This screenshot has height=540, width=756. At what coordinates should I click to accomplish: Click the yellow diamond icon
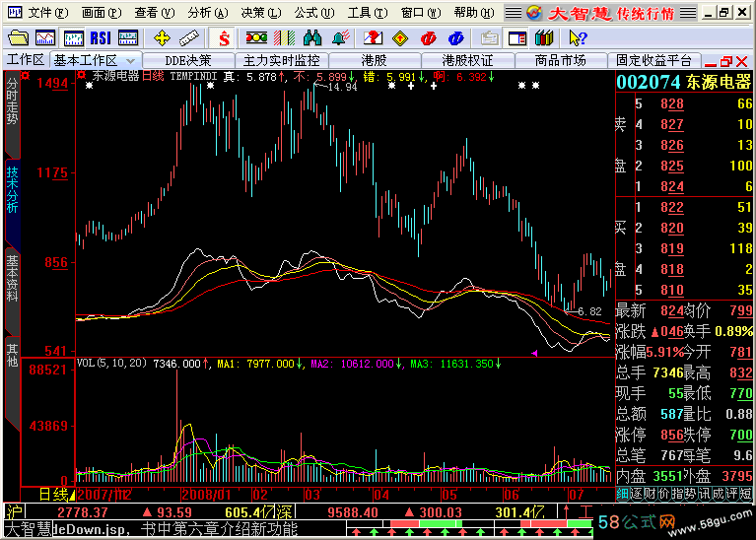400,38
